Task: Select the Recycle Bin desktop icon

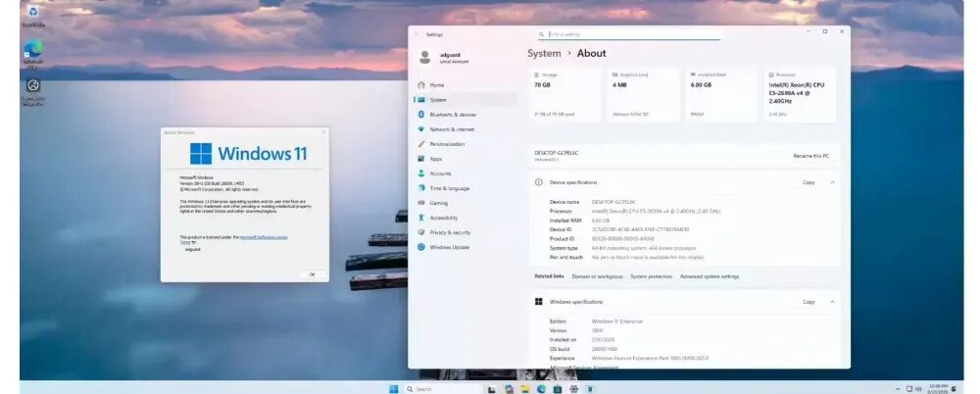Action: [32, 15]
